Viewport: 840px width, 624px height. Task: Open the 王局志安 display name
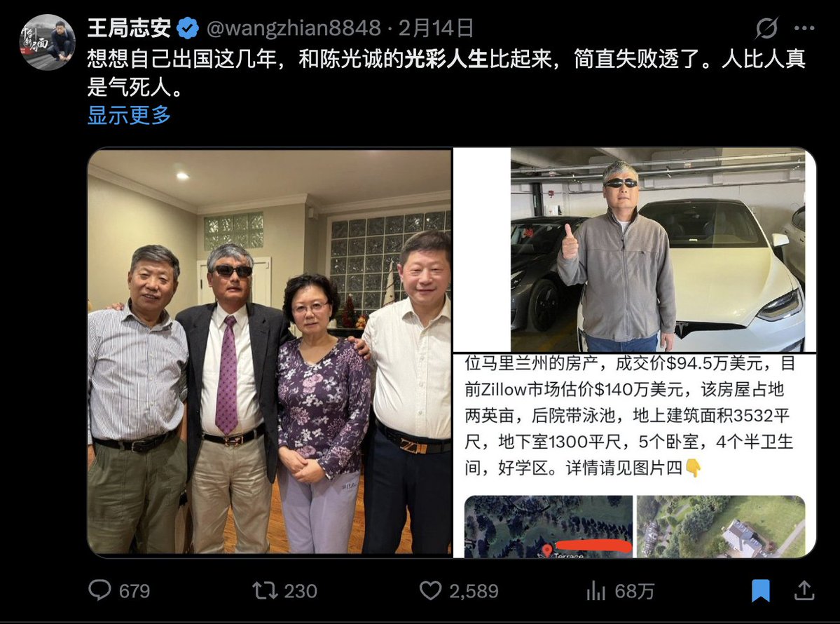coord(129,28)
